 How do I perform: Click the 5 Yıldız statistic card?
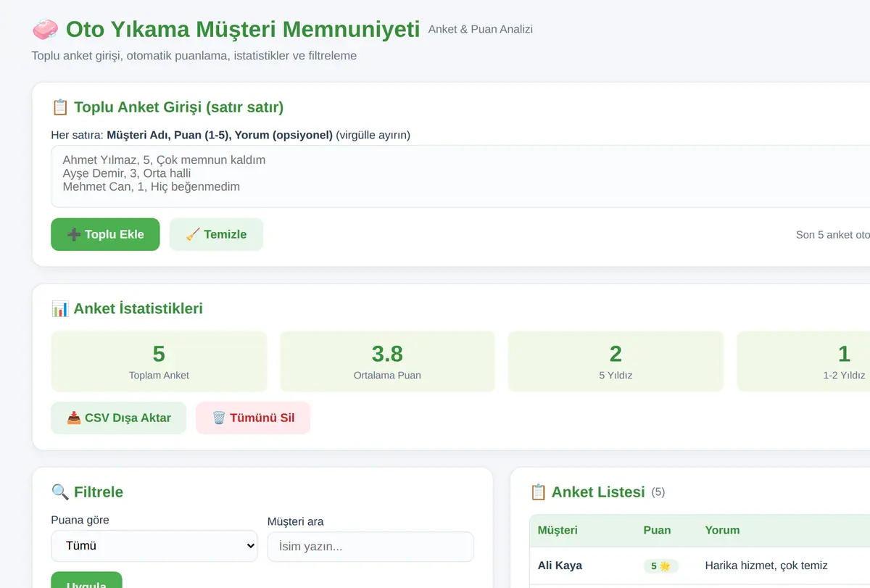point(616,361)
